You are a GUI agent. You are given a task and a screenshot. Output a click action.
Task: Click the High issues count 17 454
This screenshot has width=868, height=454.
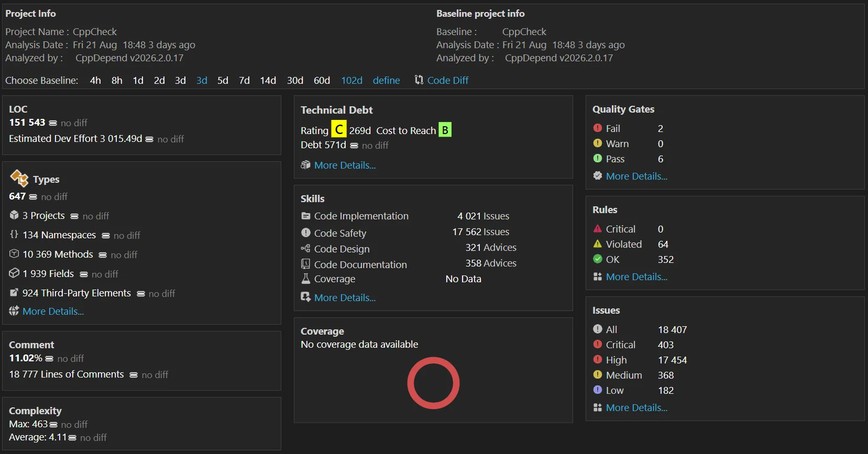[673, 360]
